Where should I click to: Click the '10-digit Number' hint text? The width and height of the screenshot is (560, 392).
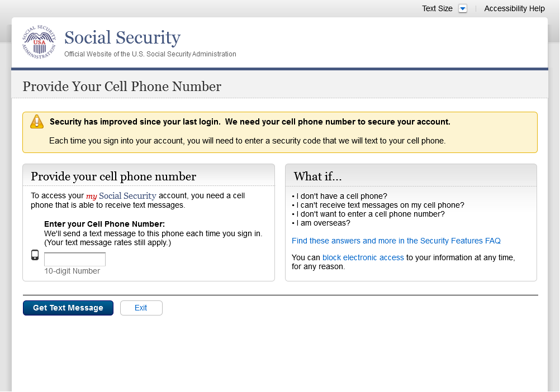[x=72, y=271]
